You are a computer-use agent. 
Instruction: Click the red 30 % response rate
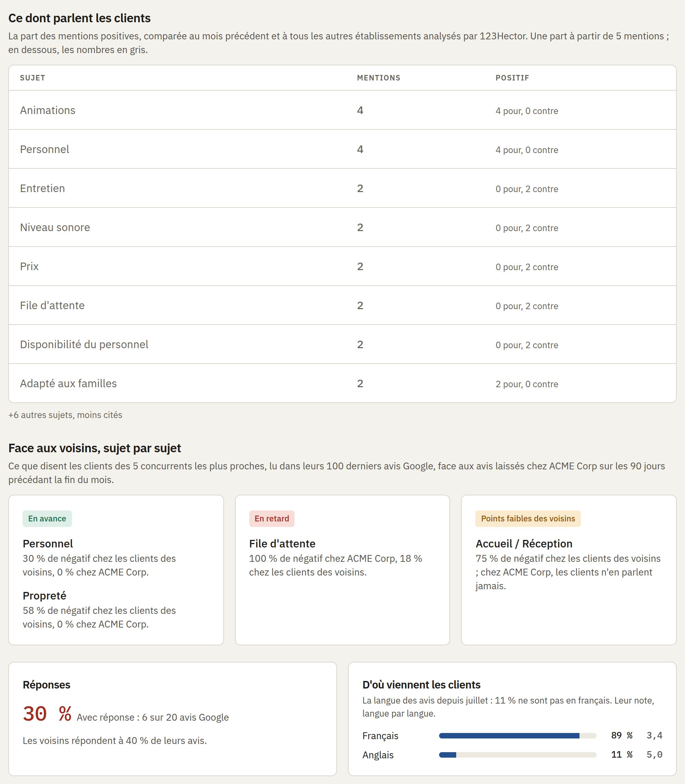point(47,714)
